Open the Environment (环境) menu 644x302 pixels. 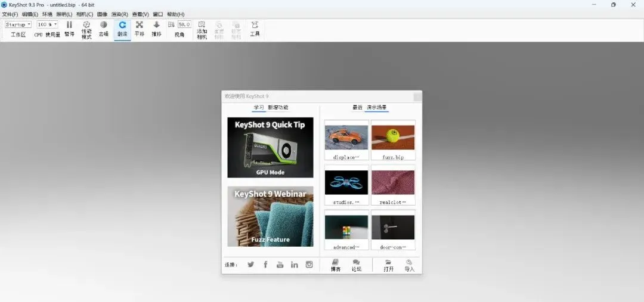pyautogui.click(x=47, y=14)
